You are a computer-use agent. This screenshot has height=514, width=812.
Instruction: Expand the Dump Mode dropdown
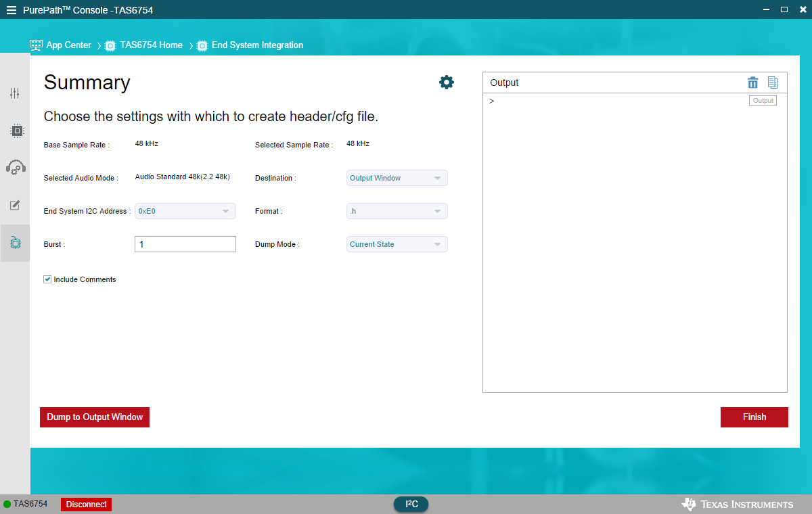click(397, 244)
